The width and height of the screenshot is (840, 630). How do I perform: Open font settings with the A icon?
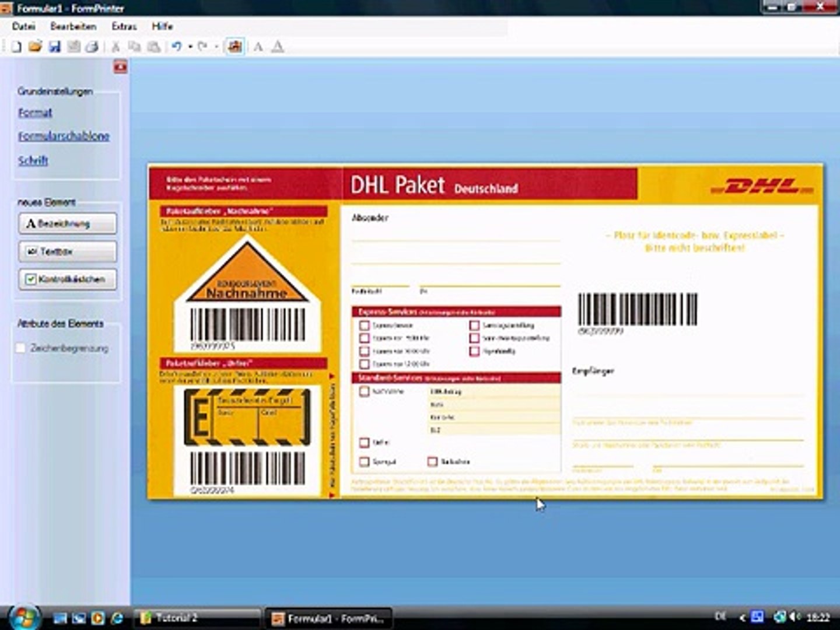point(258,47)
